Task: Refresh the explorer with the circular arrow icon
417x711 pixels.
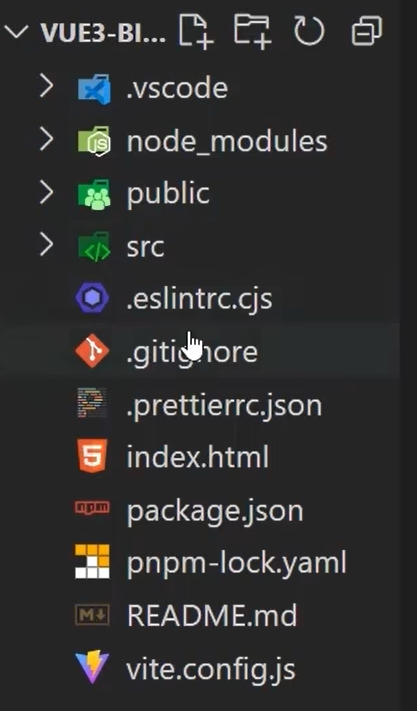Action: coord(309,31)
